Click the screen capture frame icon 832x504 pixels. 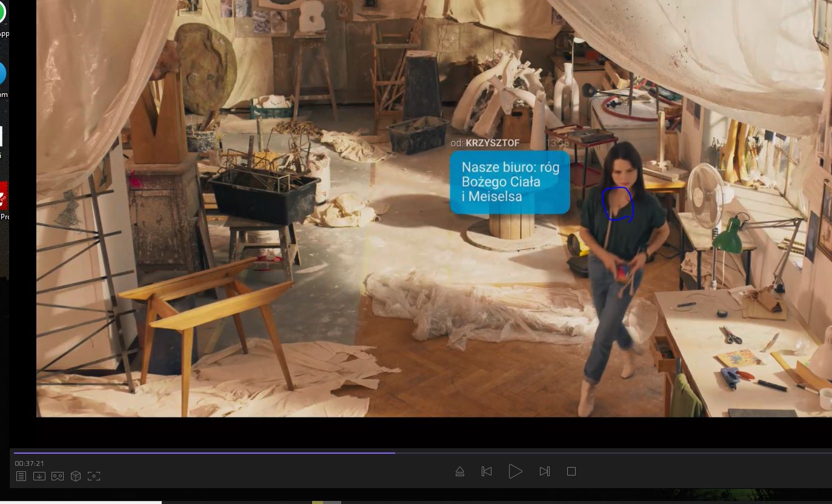tap(94, 476)
